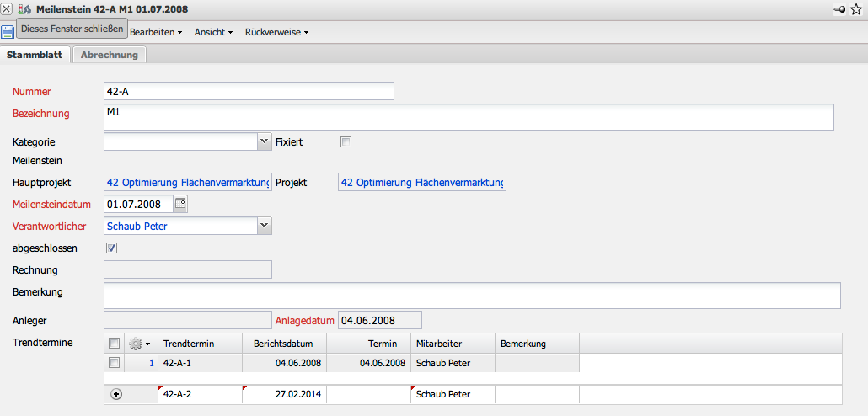
Task: Pin this window with the pin icon
Action: point(839,8)
